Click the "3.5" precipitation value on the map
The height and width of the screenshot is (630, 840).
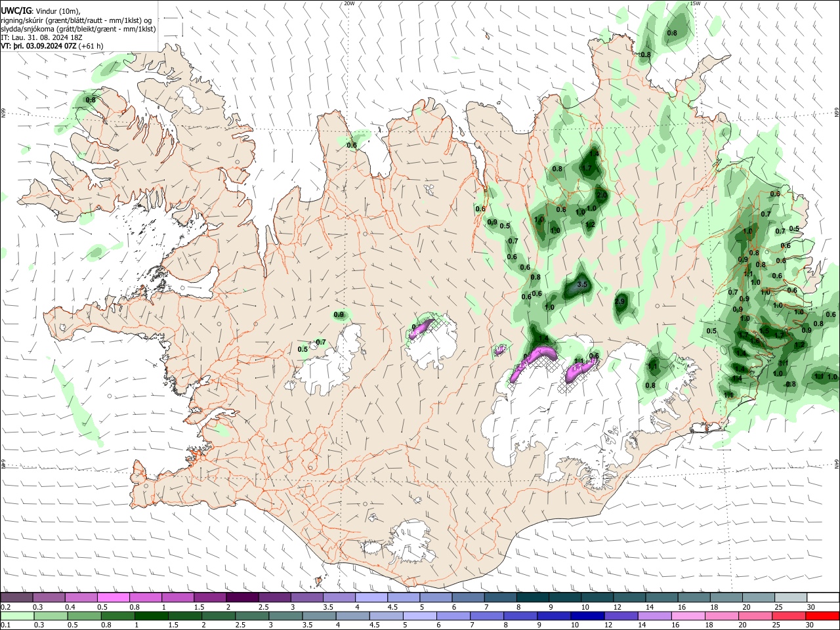coord(581,285)
